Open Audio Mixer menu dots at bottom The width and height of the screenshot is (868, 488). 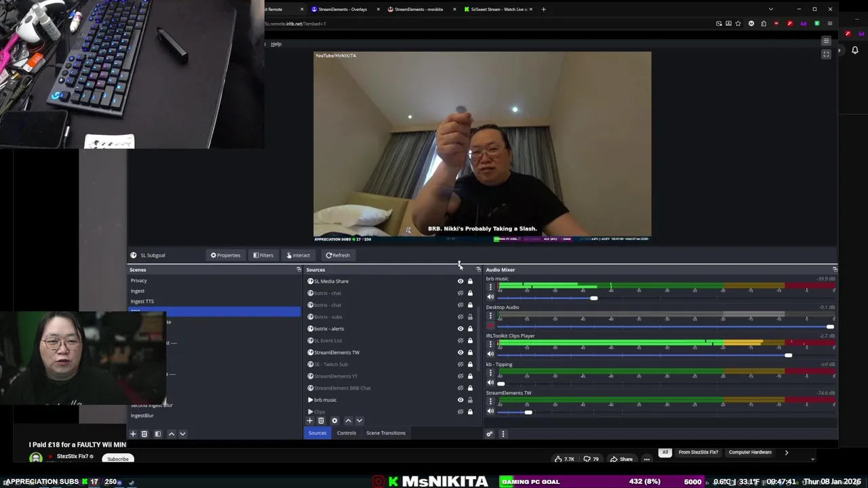coord(502,434)
